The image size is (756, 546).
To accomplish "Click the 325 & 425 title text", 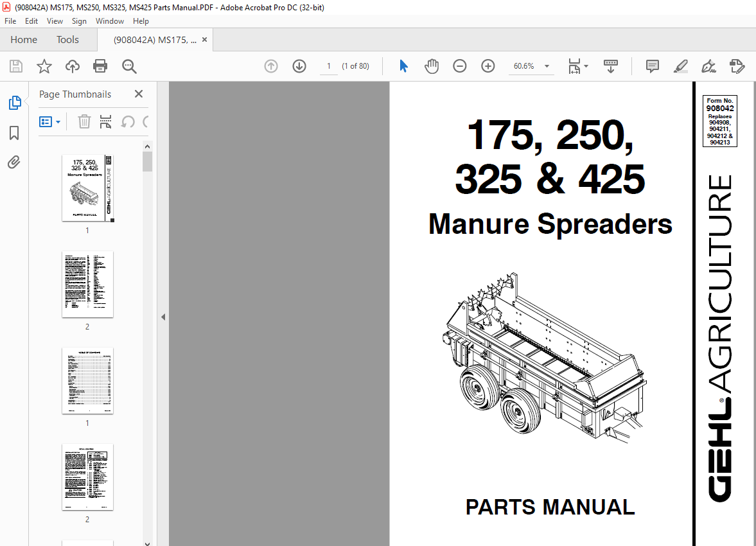I will [x=550, y=179].
